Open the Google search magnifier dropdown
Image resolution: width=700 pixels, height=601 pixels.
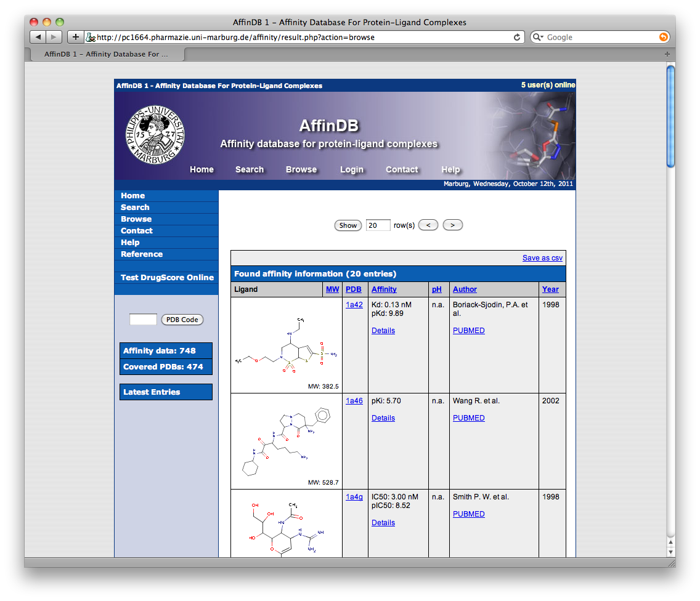(537, 37)
